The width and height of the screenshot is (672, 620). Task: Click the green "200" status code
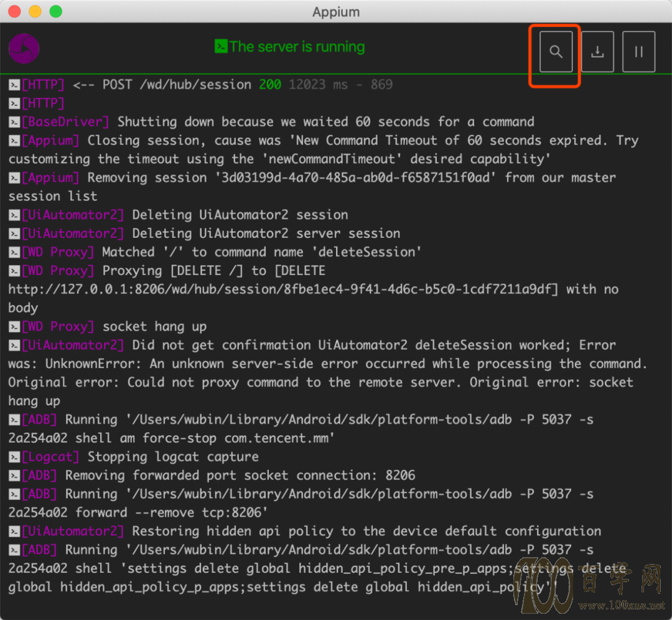pyautogui.click(x=270, y=85)
